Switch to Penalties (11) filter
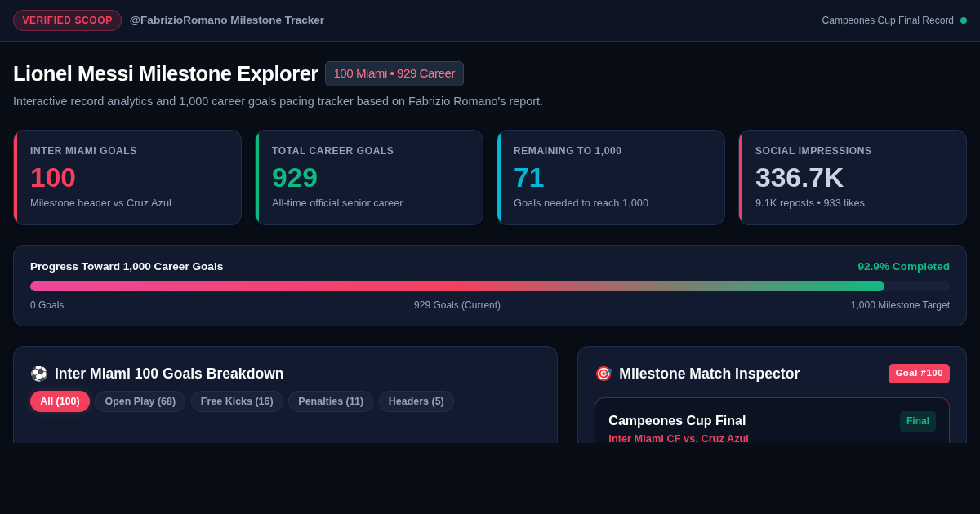This screenshot has height=514, width=980. (x=331, y=401)
